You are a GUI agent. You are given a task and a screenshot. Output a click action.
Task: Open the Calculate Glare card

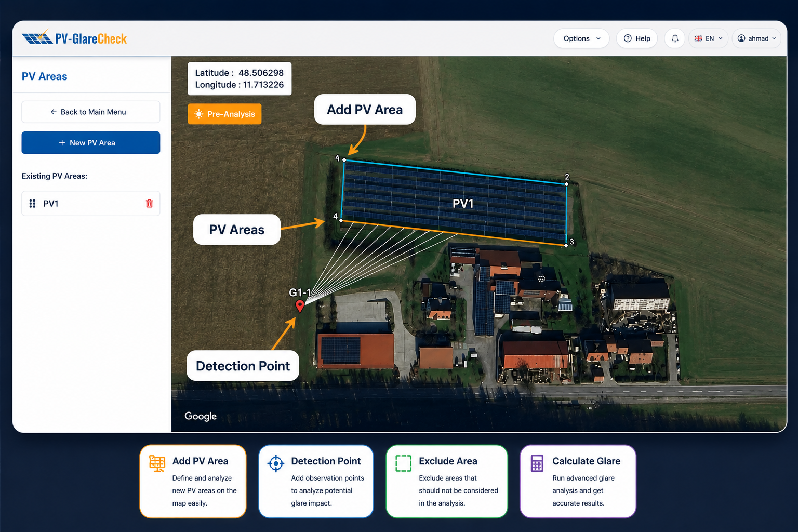(x=578, y=482)
